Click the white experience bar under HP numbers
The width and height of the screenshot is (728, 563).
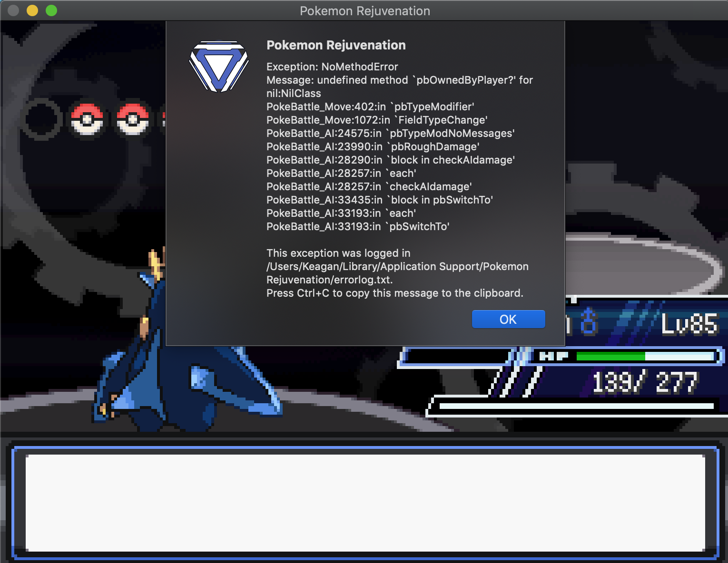[576, 406]
